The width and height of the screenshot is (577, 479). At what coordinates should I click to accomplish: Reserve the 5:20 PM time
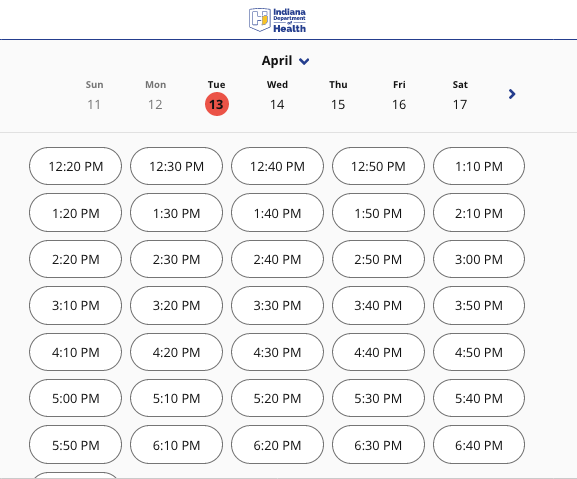pyautogui.click(x=277, y=398)
